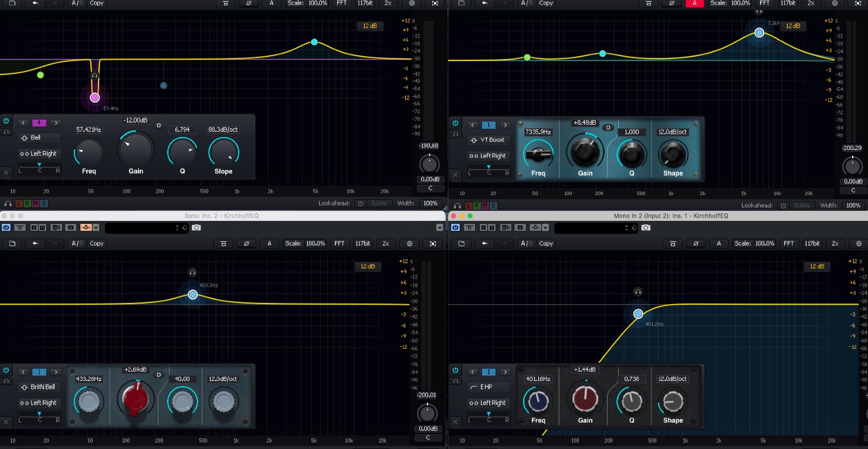This screenshot has height=449, width=868.
Task: Click the headphone solo icon above the 433.3Hz band
Action: (192, 273)
